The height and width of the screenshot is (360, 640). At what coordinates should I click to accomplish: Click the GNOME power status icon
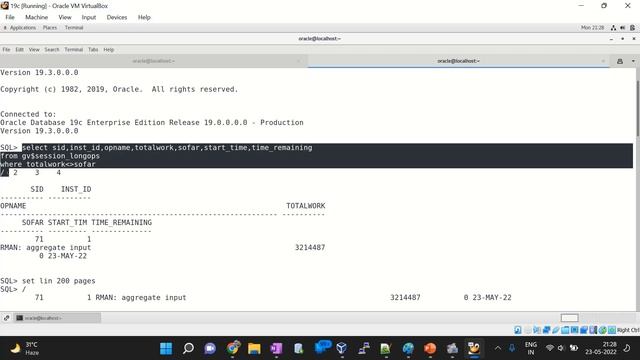(632, 28)
